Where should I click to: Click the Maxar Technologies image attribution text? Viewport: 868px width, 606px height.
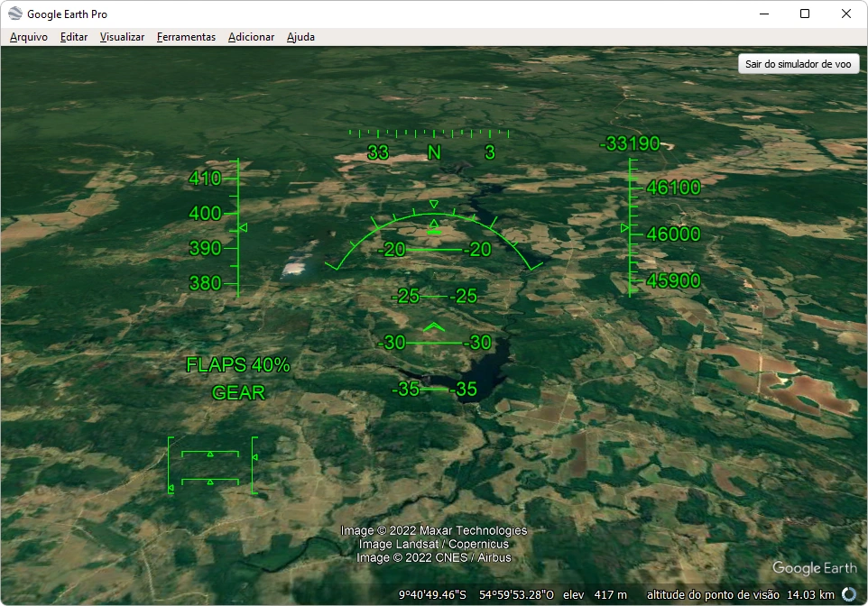(434, 530)
